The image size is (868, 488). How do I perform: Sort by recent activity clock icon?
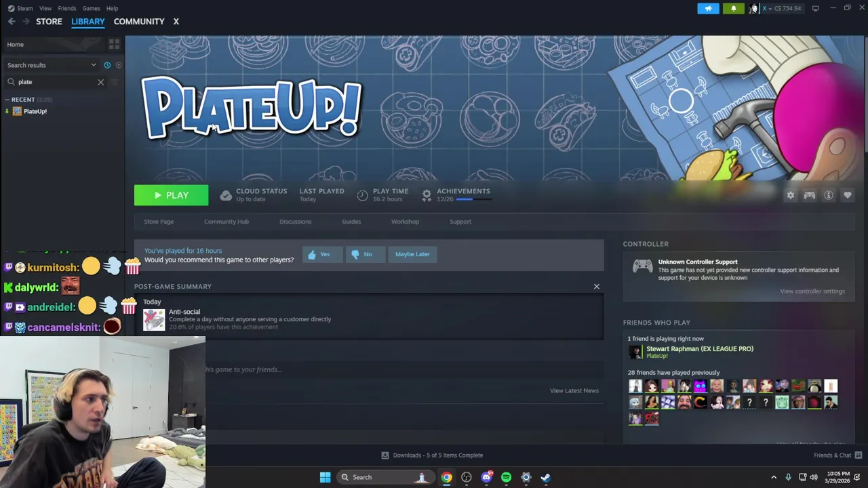pyautogui.click(x=107, y=65)
